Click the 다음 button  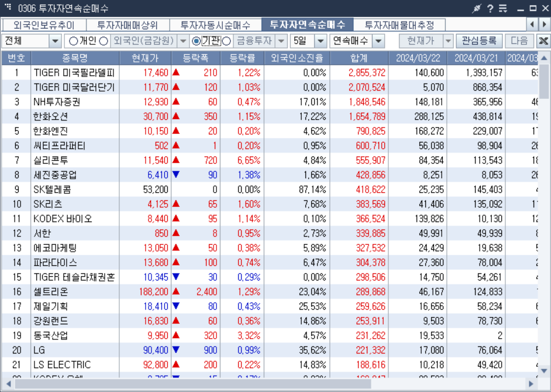pyautogui.click(x=519, y=41)
